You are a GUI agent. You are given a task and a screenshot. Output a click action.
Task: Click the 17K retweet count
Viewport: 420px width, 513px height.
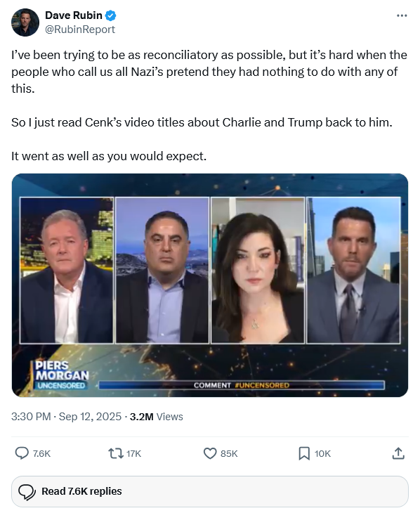pos(133,453)
